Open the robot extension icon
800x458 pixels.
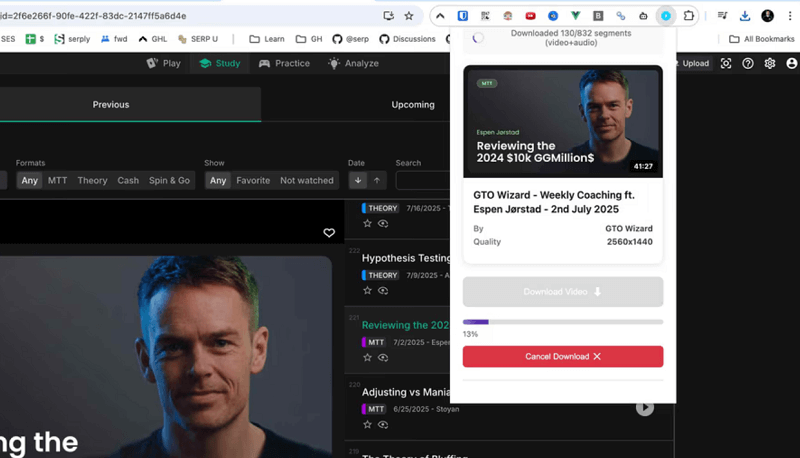pyautogui.click(x=643, y=16)
